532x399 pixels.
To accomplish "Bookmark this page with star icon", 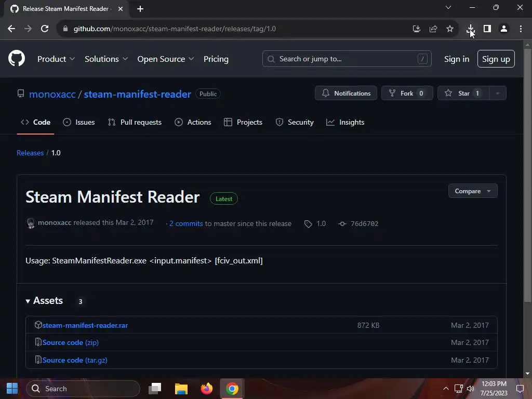I will point(449,29).
